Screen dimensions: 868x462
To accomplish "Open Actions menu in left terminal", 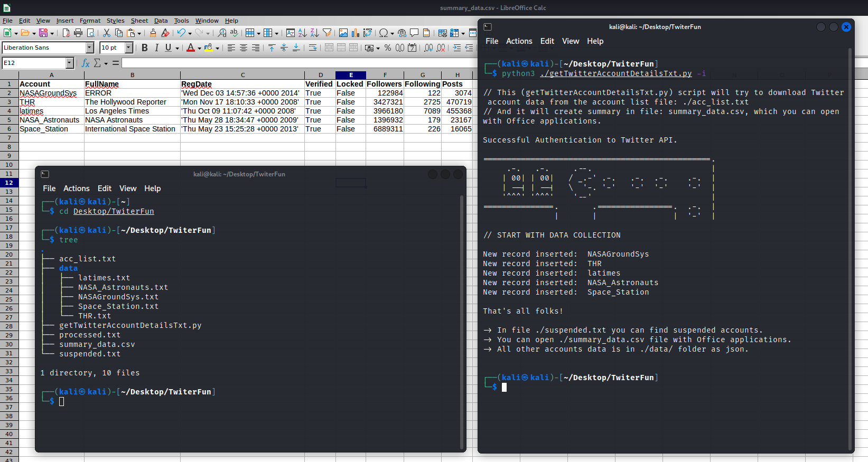I will click(77, 188).
